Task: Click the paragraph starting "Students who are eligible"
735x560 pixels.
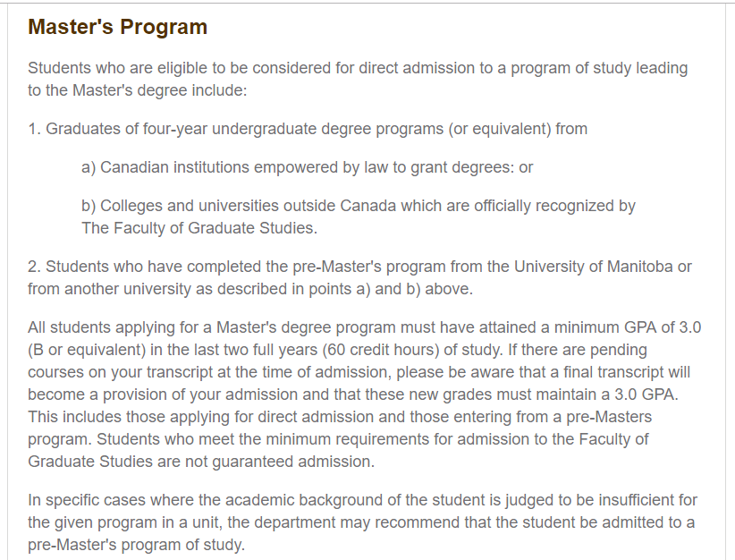Action: coord(358,79)
